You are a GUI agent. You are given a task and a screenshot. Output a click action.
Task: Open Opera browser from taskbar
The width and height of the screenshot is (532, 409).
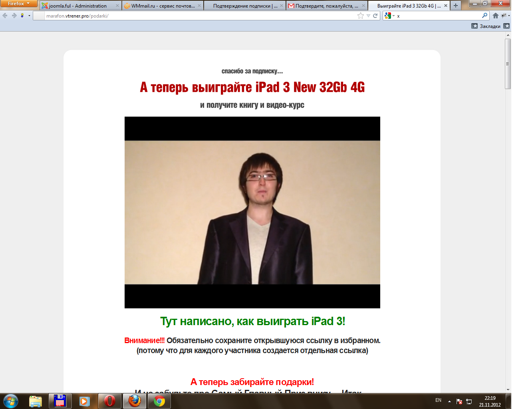[x=109, y=401]
